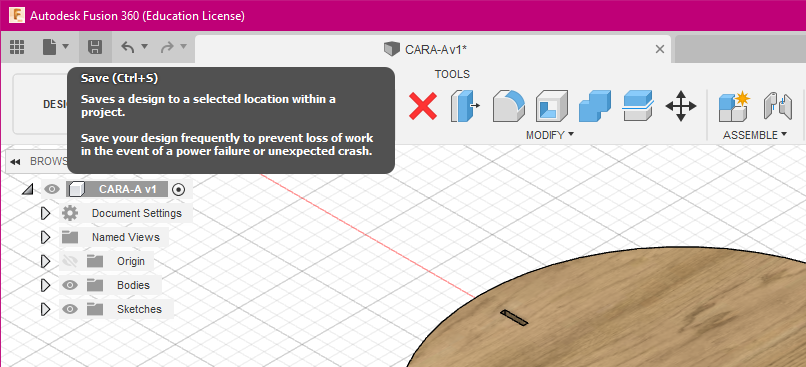Click the Sketches folder icon

click(95, 309)
